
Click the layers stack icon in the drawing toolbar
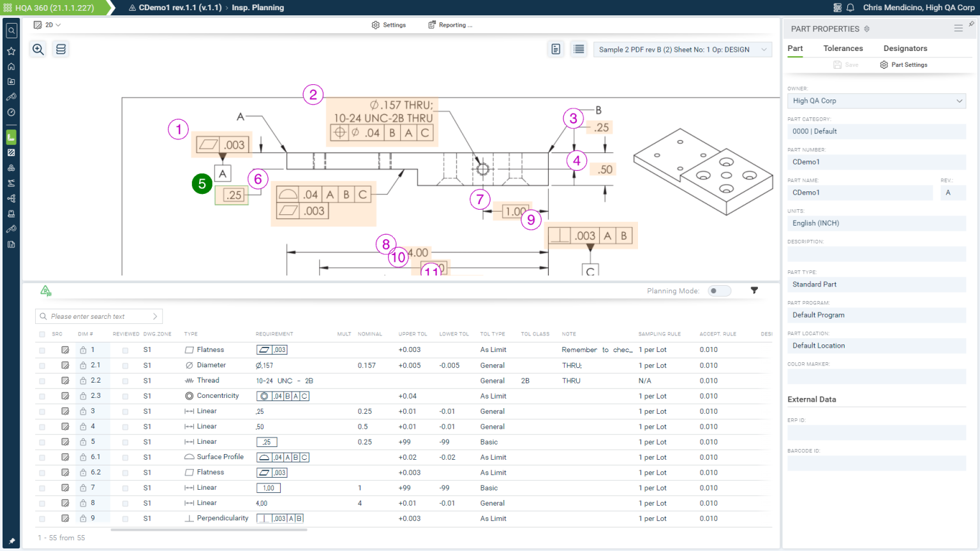coord(60,48)
